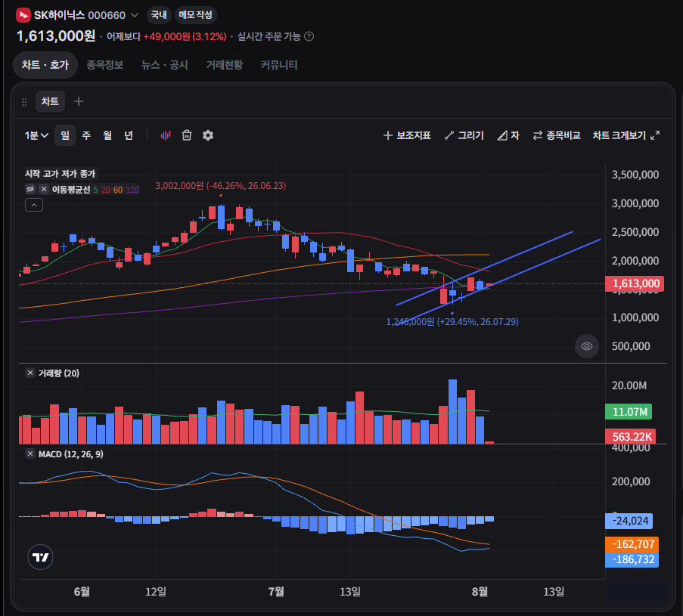Click the trash icon to delete drawings

(187, 135)
